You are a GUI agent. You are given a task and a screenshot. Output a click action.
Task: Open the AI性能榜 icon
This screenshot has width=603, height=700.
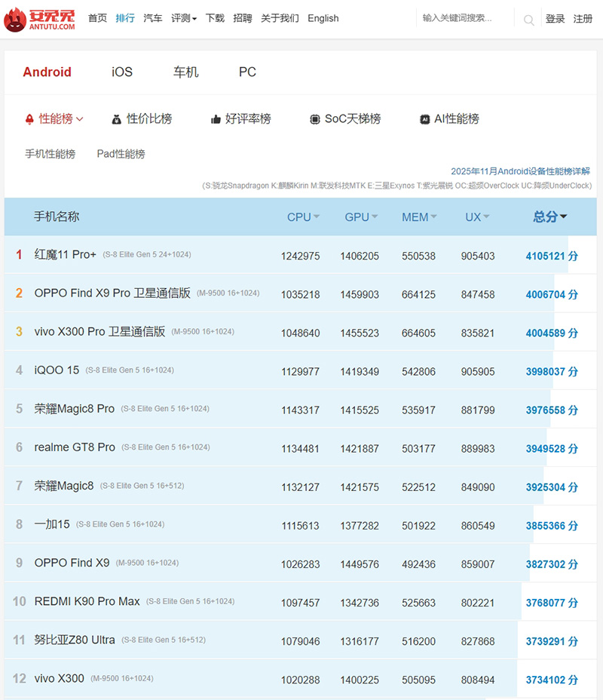click(425, 119)
